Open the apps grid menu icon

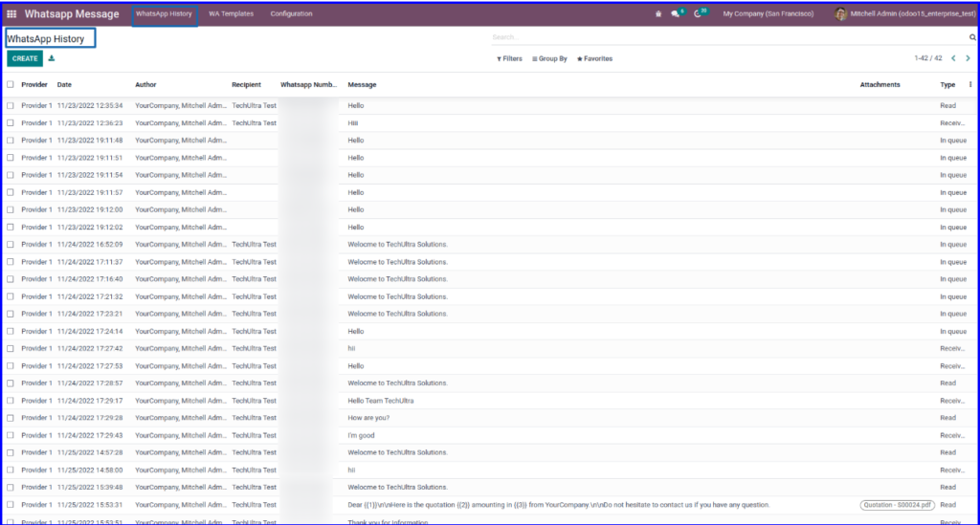(11, 13)
